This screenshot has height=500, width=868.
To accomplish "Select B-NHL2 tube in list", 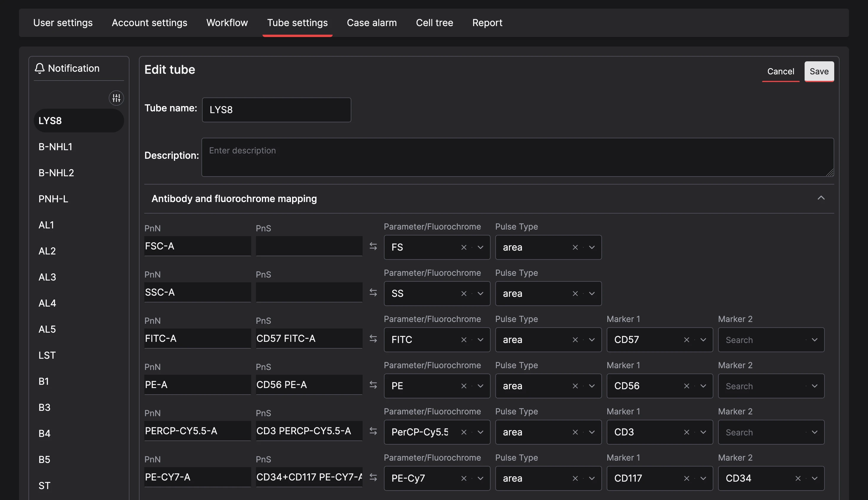I will coord(79,173).
